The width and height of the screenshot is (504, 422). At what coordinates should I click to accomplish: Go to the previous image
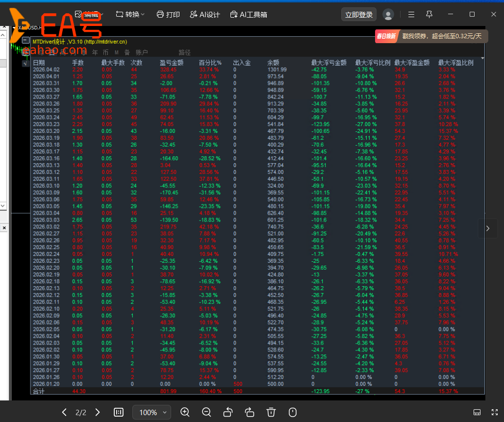point(64,412)
